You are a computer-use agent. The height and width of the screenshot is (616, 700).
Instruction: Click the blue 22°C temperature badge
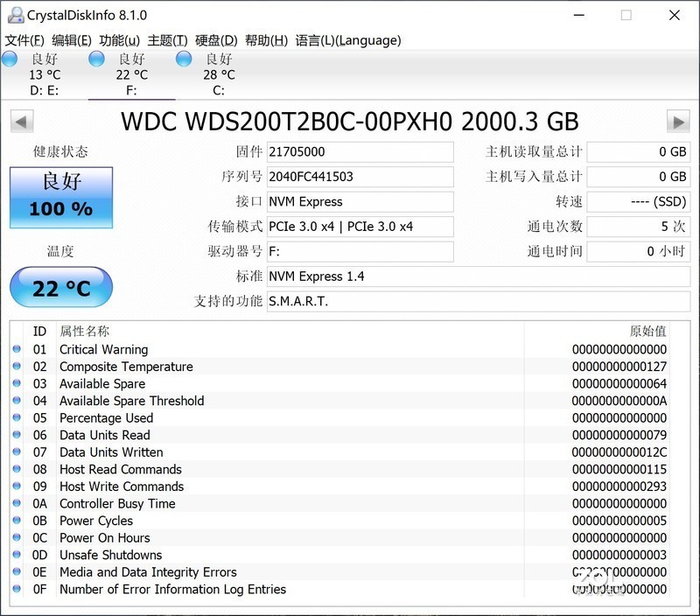[x=61, y=289]
